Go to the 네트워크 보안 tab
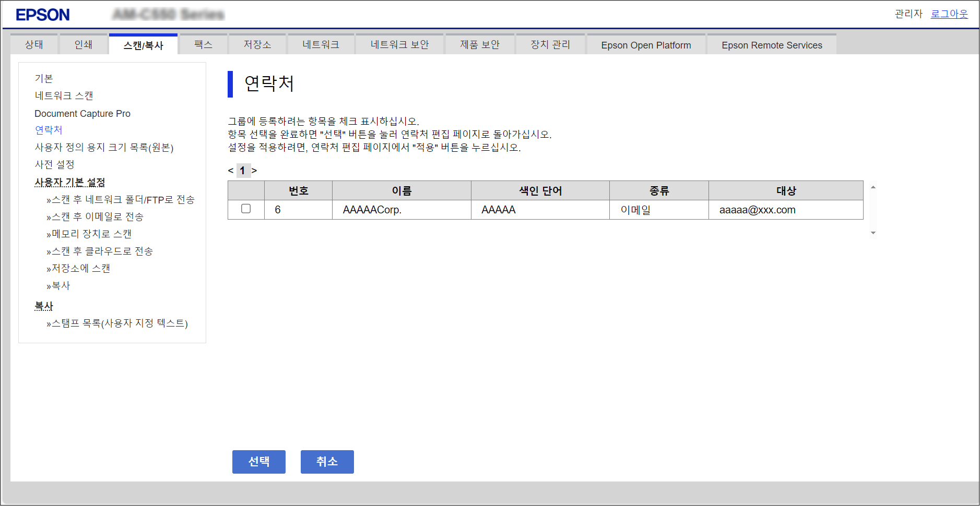980x506 pixels. click(399, 45)
